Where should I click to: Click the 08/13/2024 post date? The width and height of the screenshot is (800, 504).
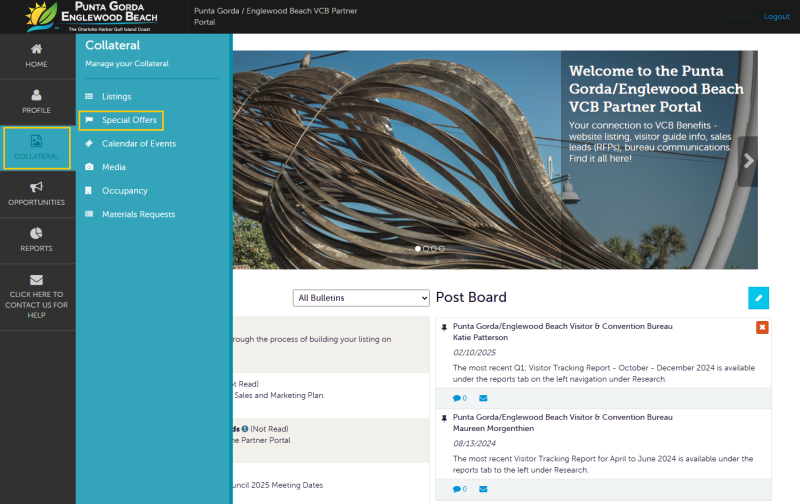click(x=474, y=443)
